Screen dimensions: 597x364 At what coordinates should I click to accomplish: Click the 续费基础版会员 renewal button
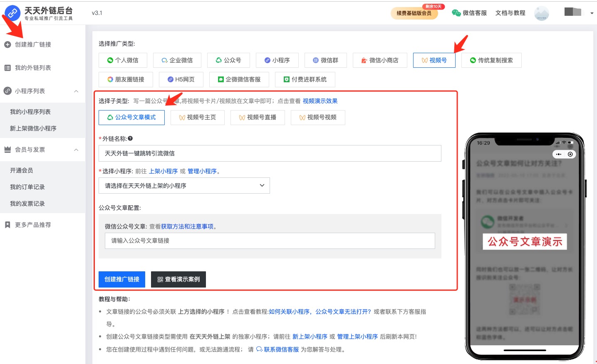point(414,13)
